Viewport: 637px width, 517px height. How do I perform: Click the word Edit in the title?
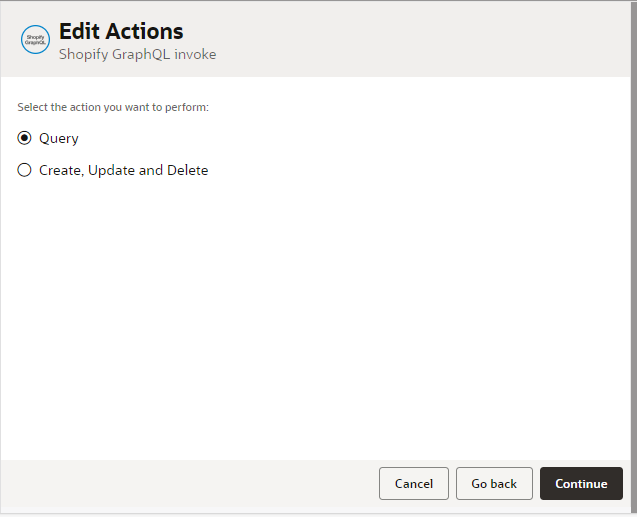pos(79,31)
